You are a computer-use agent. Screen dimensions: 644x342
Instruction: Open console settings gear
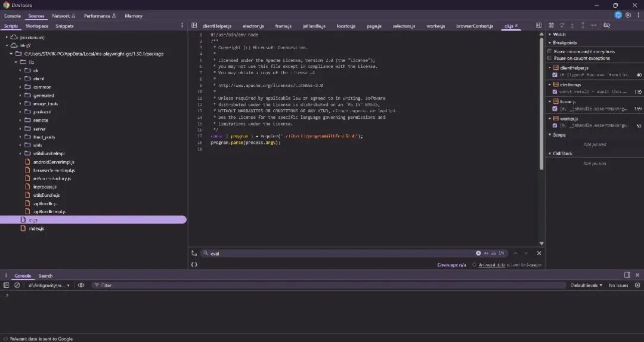pyautogui.click(x=637, y=285)
